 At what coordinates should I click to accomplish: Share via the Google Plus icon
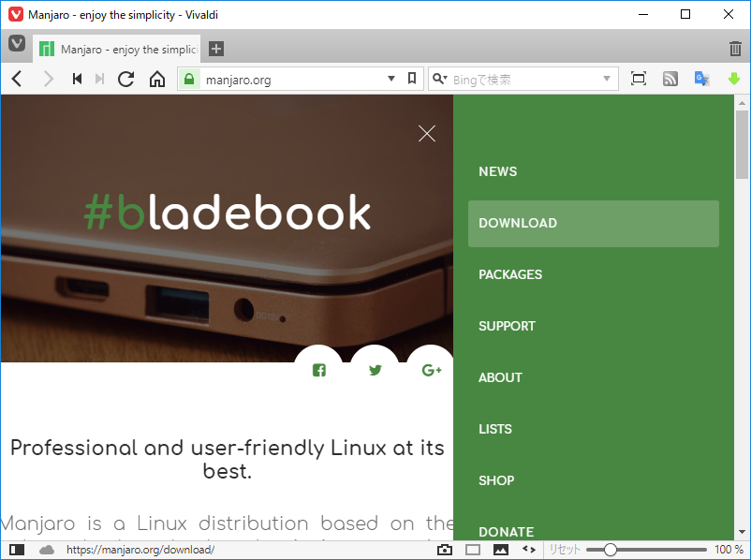pyautogui.click(x=431, y=370)
